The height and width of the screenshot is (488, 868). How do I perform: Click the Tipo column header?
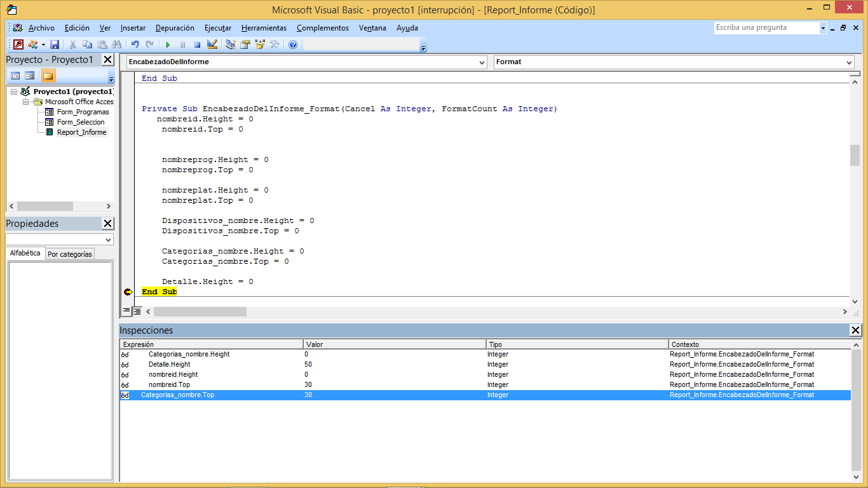click(x=578, y=344)
